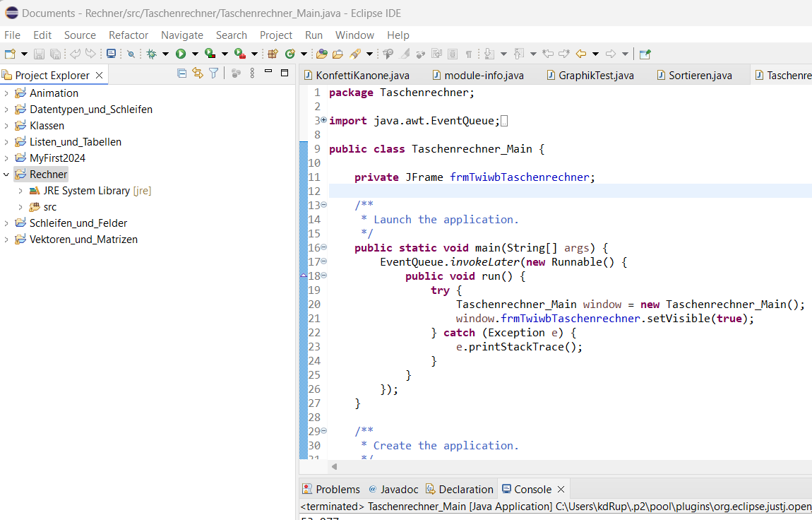The width and height of the screenshot is (812, 520).
Task: Expand the Animation project tree node
Action: point(6,93)
